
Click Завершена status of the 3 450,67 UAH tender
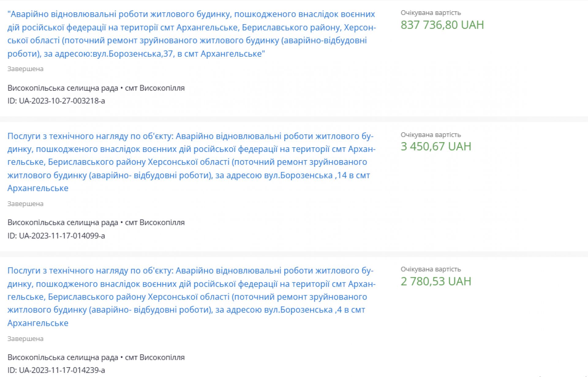(25, 204)
